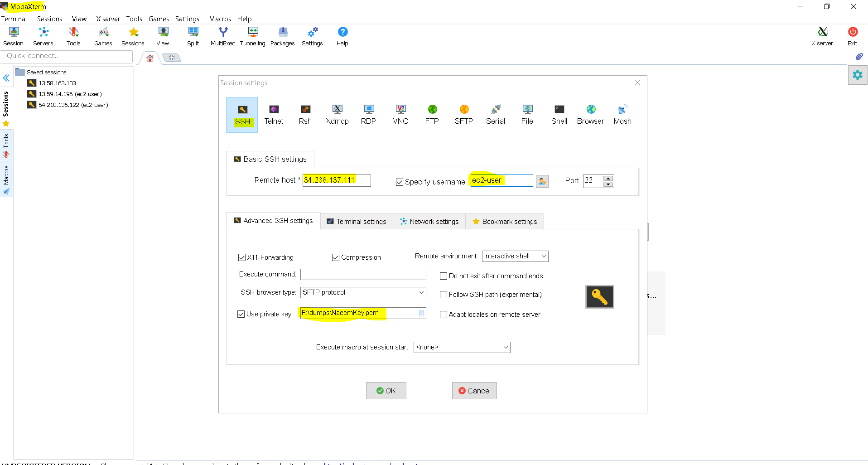Open the SSH-browser type dropdown
868x465 pixels.
(x=363, y=292)
